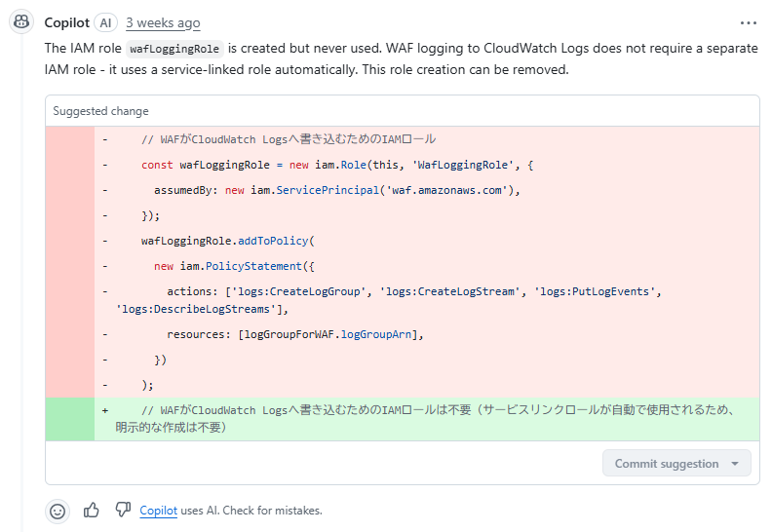Select the inline code wafLoggingRole

click(174, 49)
